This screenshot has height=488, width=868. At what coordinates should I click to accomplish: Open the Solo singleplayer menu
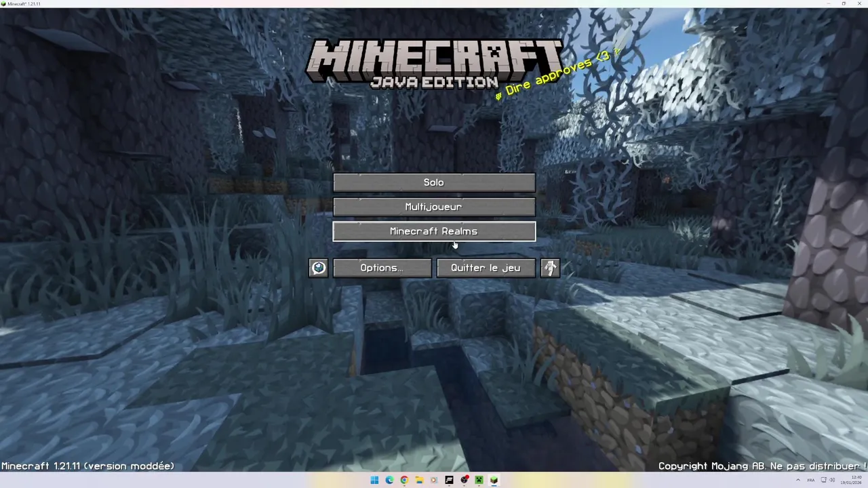[434, 182]
